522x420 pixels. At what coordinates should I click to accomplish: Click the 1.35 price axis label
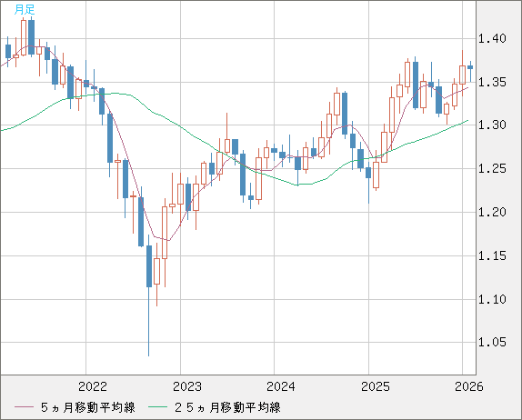click(x=492, y=82)
